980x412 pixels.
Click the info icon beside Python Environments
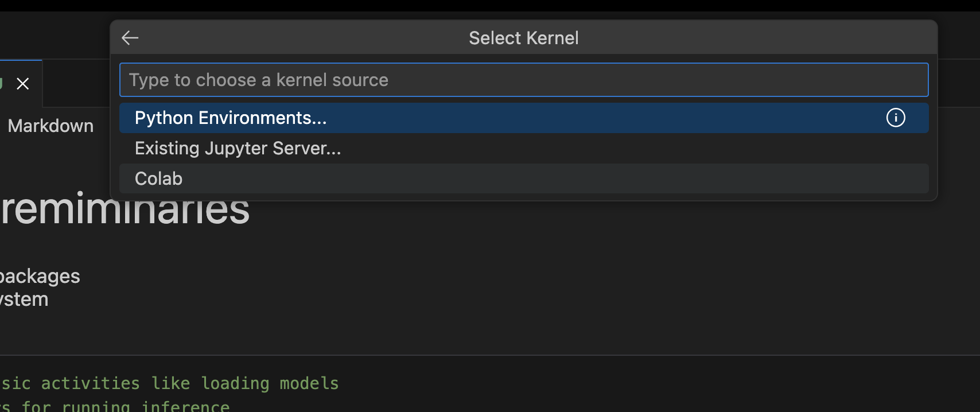[895, 118]
